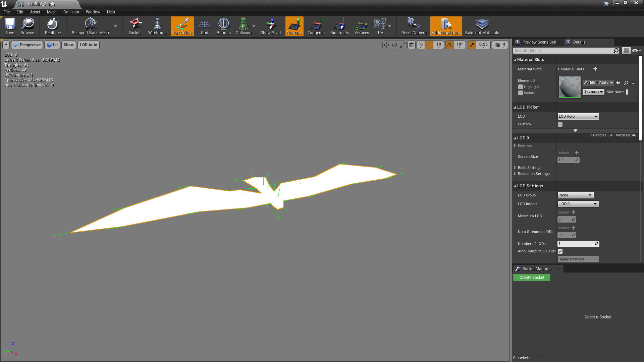Activate the Tangents display icon
Image resolution: width=644 pixels, height=362 pixels.
pos(316,26)
